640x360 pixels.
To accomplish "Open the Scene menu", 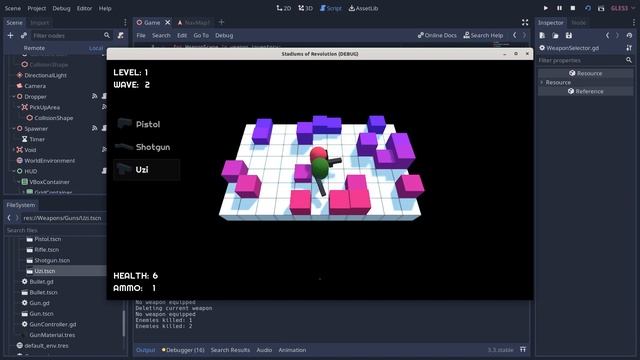I will pyautogui.click(x=13, y=8).
